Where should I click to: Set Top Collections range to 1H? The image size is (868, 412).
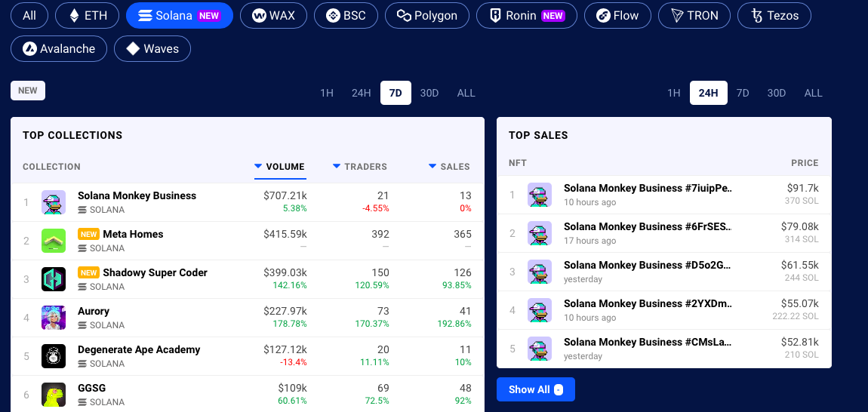point(327,93)
